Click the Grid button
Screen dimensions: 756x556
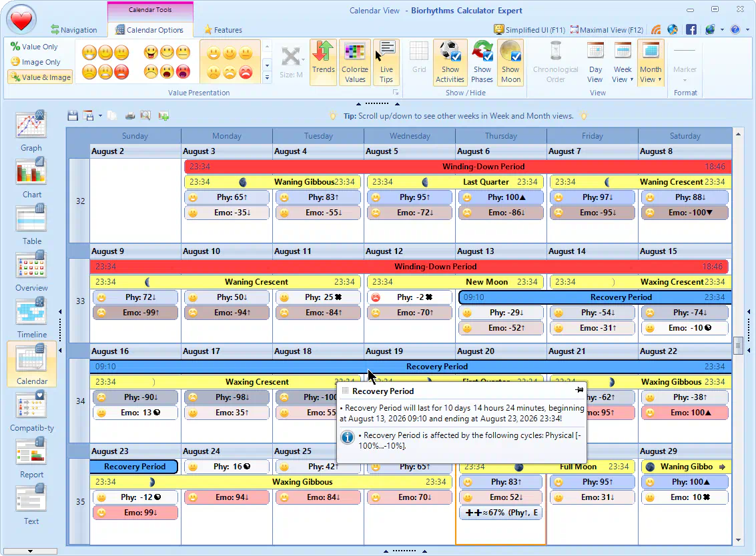[x=419, y=62]
